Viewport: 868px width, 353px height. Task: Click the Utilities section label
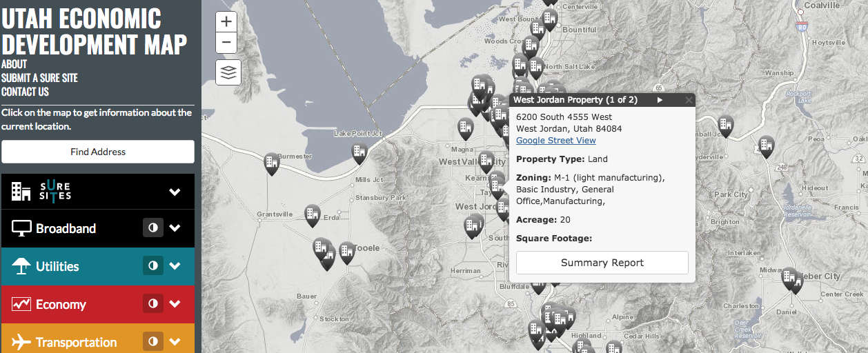coord(57,266)
